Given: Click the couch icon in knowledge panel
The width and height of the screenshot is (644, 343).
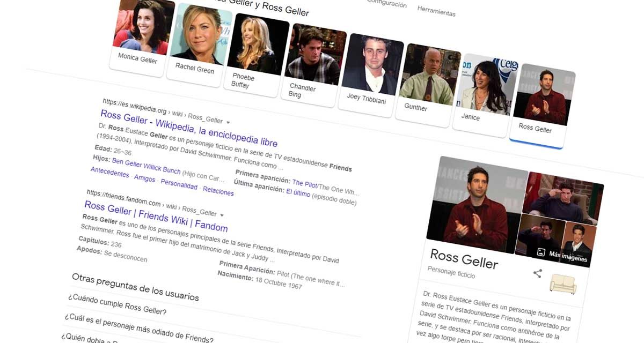Looking at the screenshot, I should click(x=563, y=284).
